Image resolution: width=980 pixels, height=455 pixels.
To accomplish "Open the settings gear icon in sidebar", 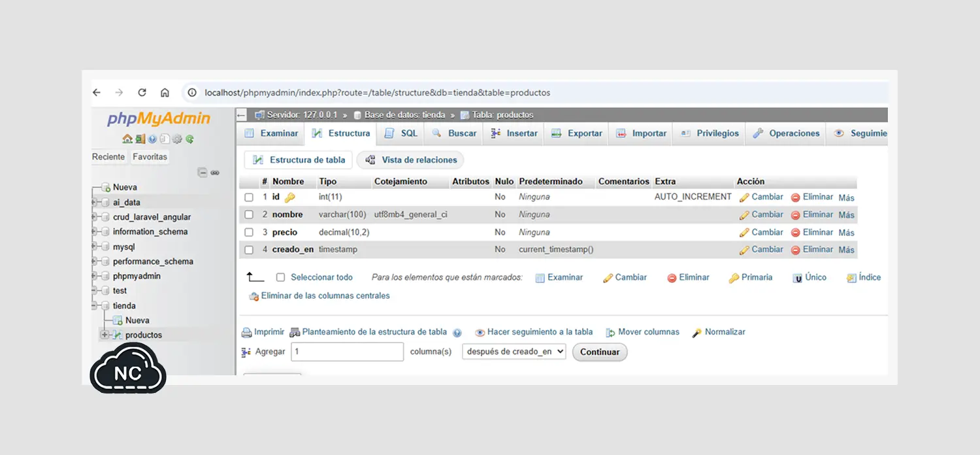I will (177, 139).
